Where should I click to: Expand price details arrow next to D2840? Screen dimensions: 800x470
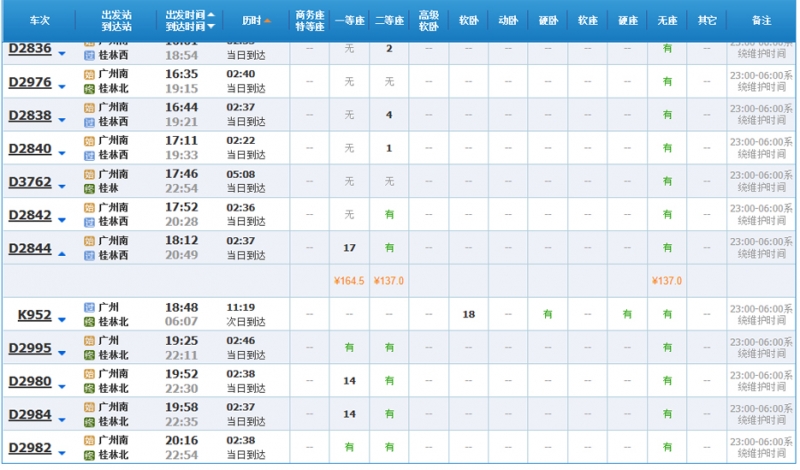pos(62,154)
